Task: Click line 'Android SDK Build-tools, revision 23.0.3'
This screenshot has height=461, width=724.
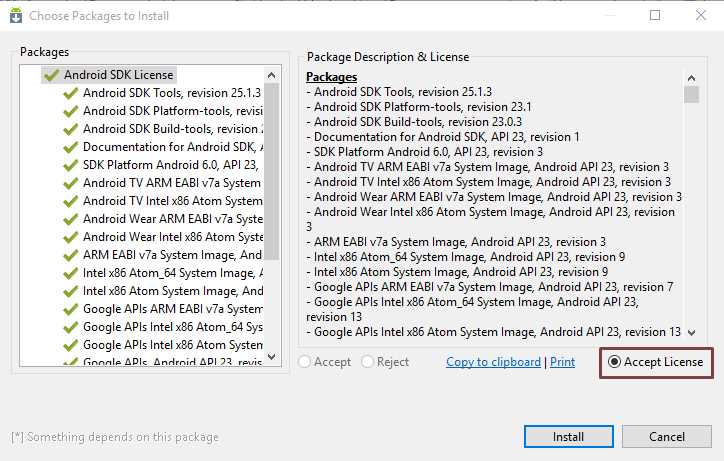Action: click(414, 122)
